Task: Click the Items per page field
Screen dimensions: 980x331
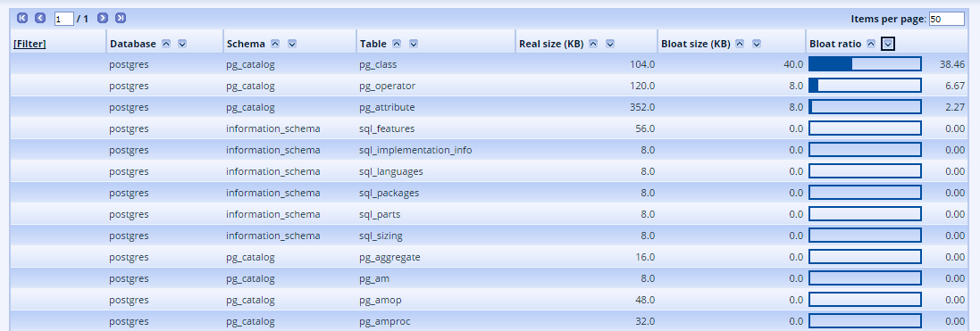Action: tap(946, 19)
